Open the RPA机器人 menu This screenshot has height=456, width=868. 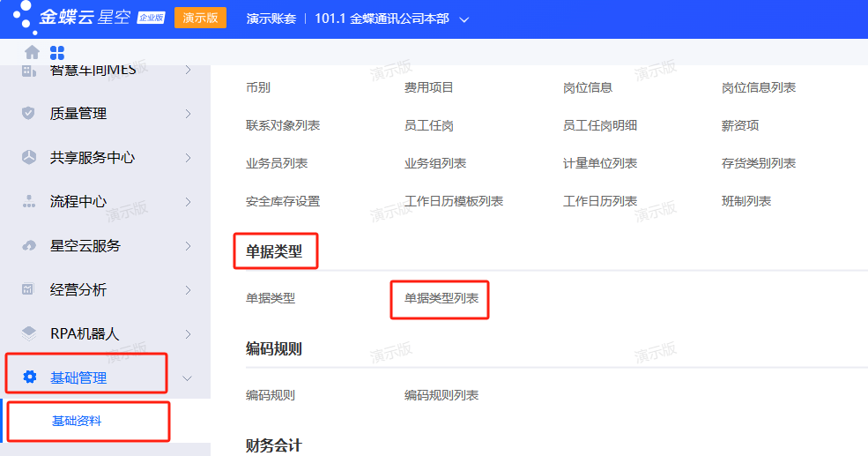point(84,334)
